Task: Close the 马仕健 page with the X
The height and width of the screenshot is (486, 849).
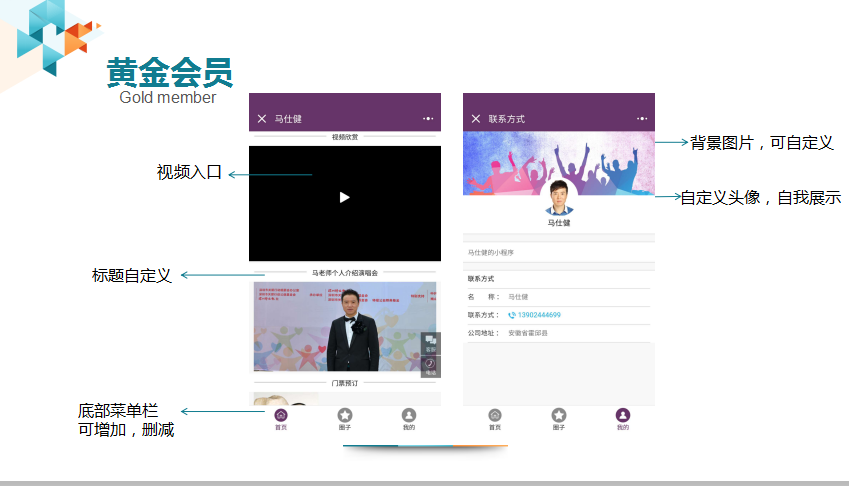Action: point(262,119)
